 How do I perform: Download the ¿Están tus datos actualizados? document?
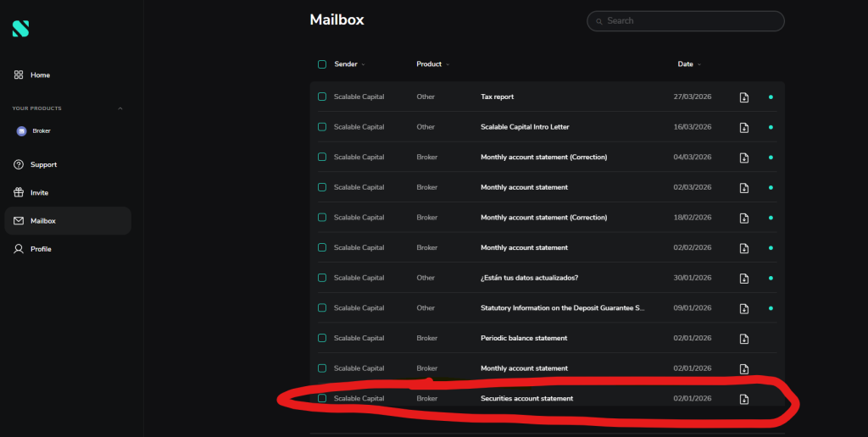tap(743, 279)
